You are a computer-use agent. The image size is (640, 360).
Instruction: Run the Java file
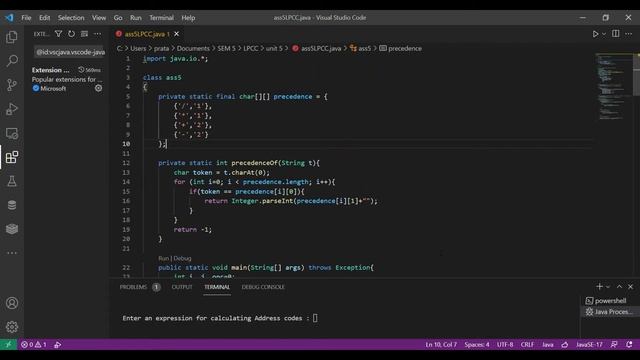coord(595,34)
